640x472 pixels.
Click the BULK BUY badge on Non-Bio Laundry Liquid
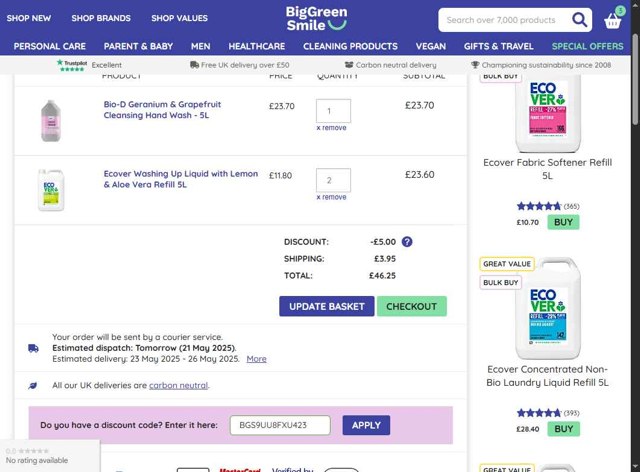click(x=500, y=283)
